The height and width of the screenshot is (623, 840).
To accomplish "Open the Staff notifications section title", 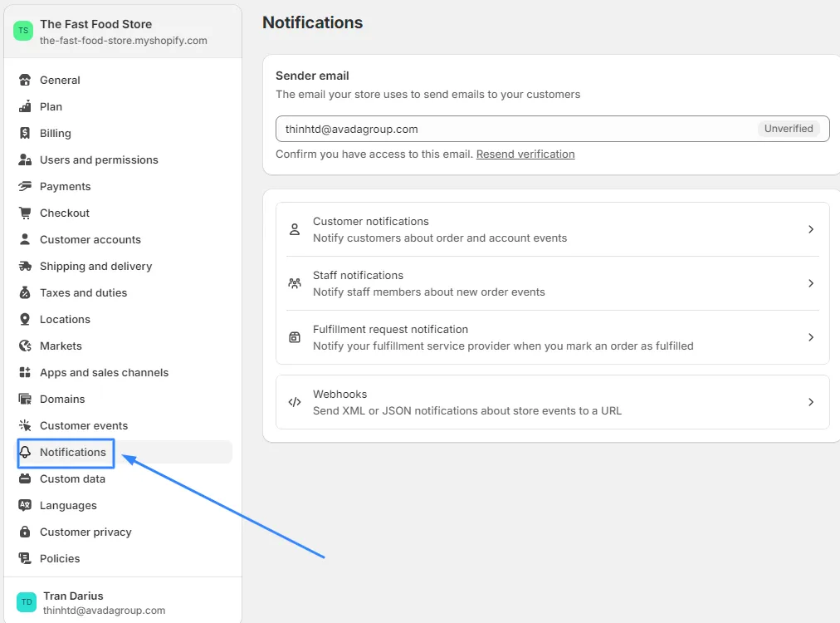I will point(359,275).
